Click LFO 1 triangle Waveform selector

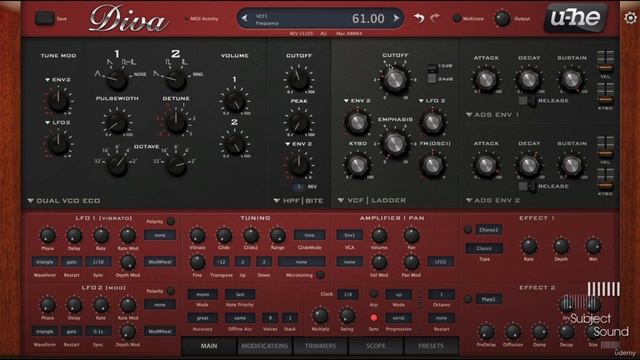(x=45, y=262)
